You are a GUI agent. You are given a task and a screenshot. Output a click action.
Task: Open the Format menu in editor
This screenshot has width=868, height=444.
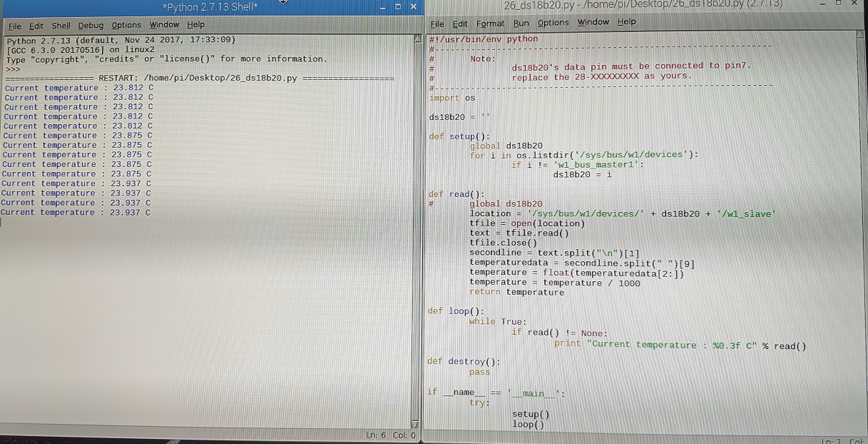pos(490,24)
